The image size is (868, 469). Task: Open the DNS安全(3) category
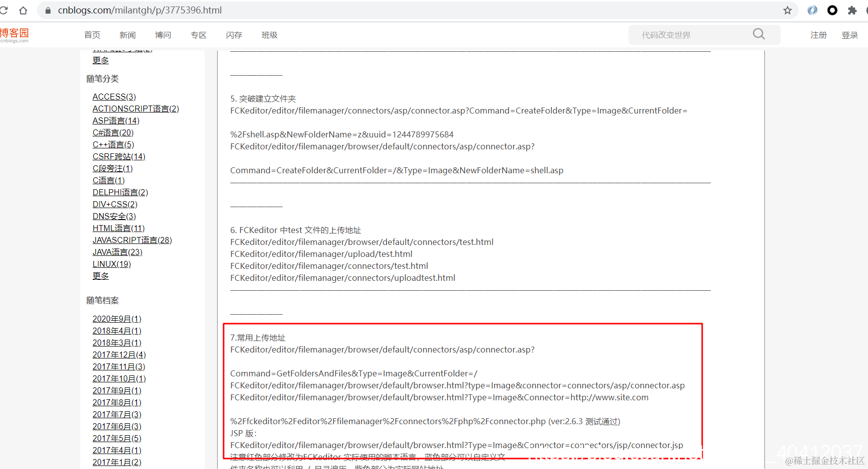pyautogui.click(x=114, y=216)
